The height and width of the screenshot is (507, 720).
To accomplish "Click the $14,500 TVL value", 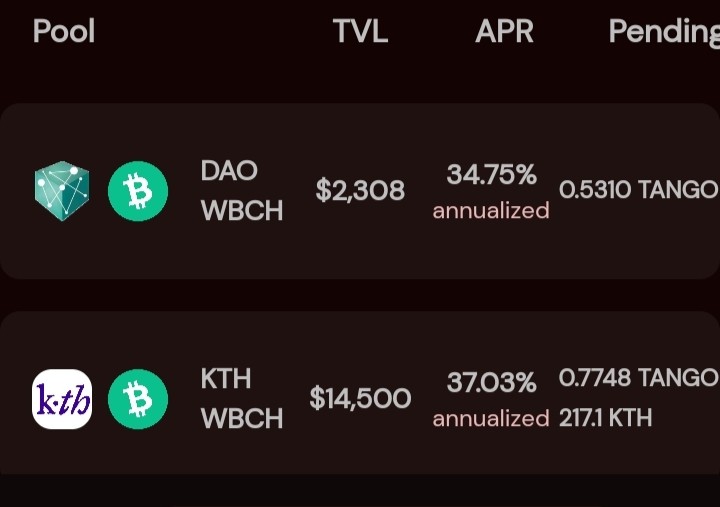I will 360,398.
